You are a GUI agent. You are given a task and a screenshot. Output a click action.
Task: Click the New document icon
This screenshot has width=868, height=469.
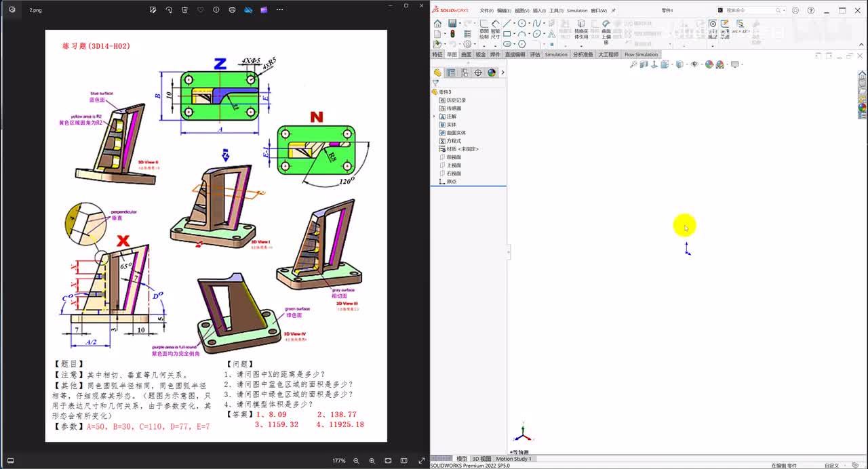pyautogui.click(x=437, y=34)
